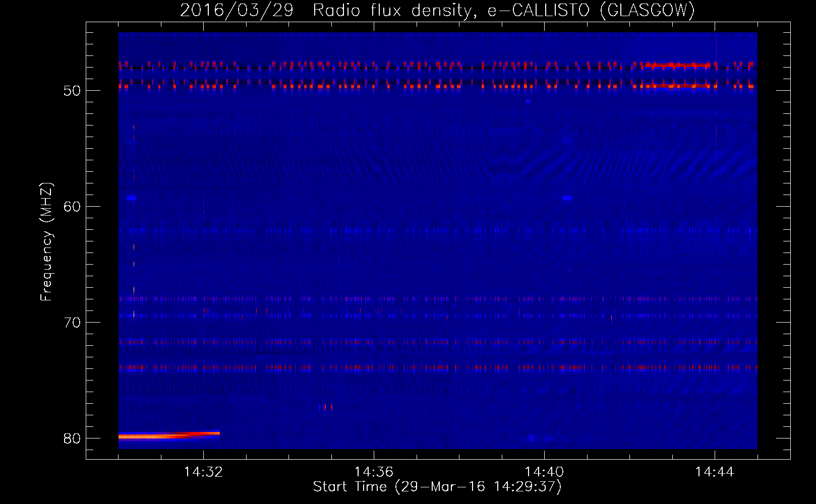This screenshot has height=504, width=816.
Task: Click the 'Start Time (29-Mar-16 14:29:37)' axis label
Action: point(437,487)
